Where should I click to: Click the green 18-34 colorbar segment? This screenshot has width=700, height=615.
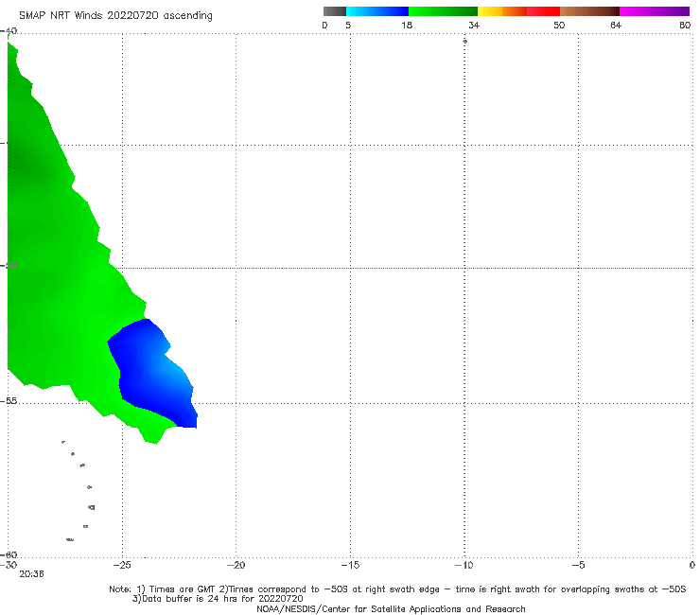point(443,11)
